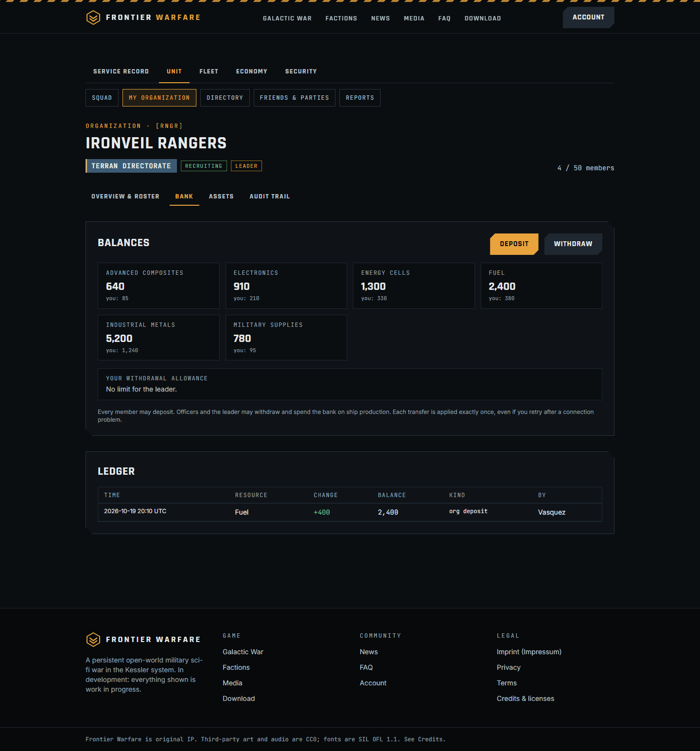Image resolution: width=700 pixels, height=751 pixels.
Task: Open the Terms footer link
Action: click(x=507, y=683)
